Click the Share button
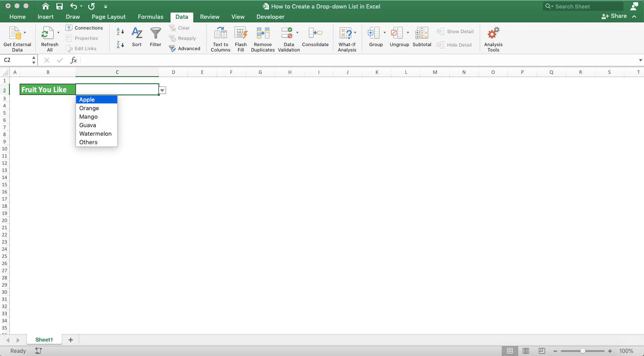This screenshot has width=644, height=356. [614, 16]
